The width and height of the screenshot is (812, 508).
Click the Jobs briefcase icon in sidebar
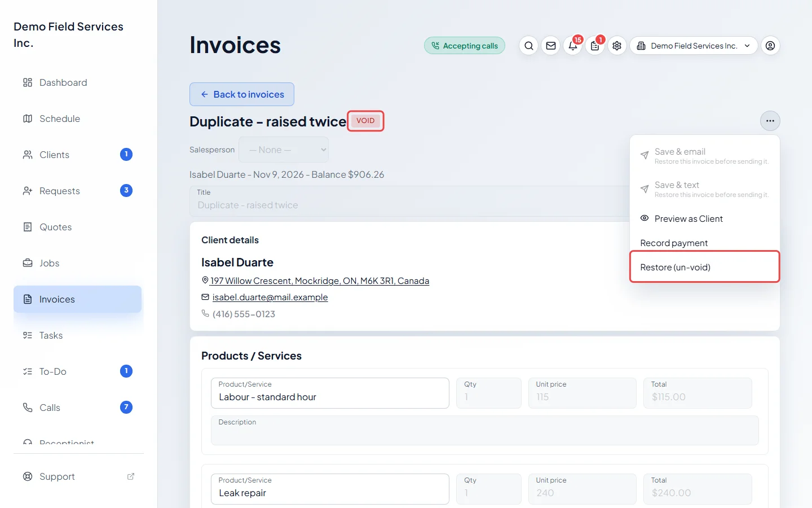(x=28, y=263)
